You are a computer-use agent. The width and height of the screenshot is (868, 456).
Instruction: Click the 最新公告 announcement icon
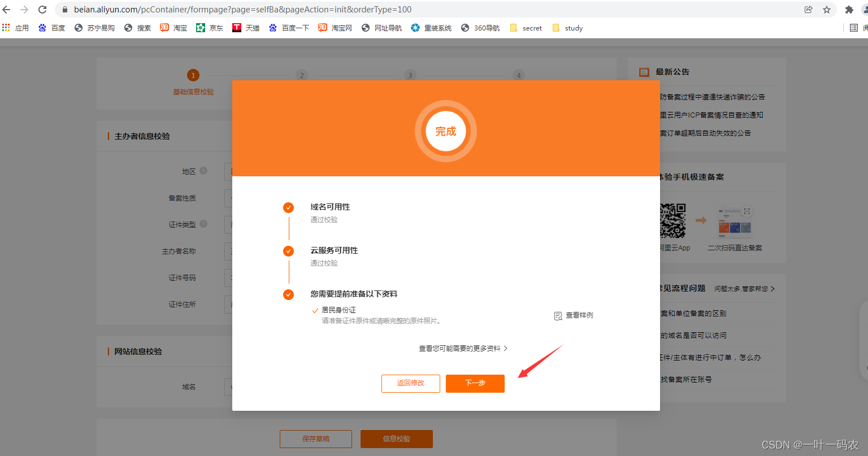pyautogui.click(x=644, y=72)
